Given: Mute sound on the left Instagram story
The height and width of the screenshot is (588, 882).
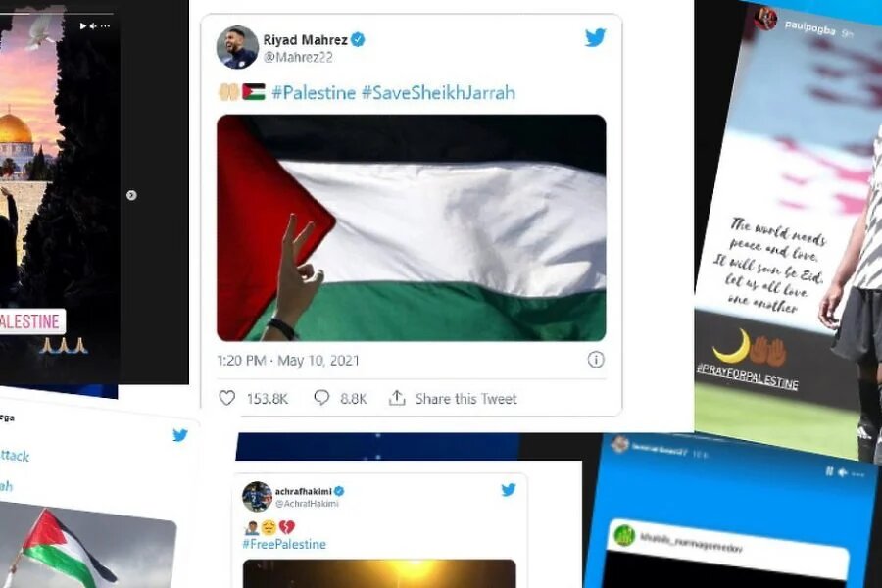Looking at the screenshot, I should (x=93, y=25).
